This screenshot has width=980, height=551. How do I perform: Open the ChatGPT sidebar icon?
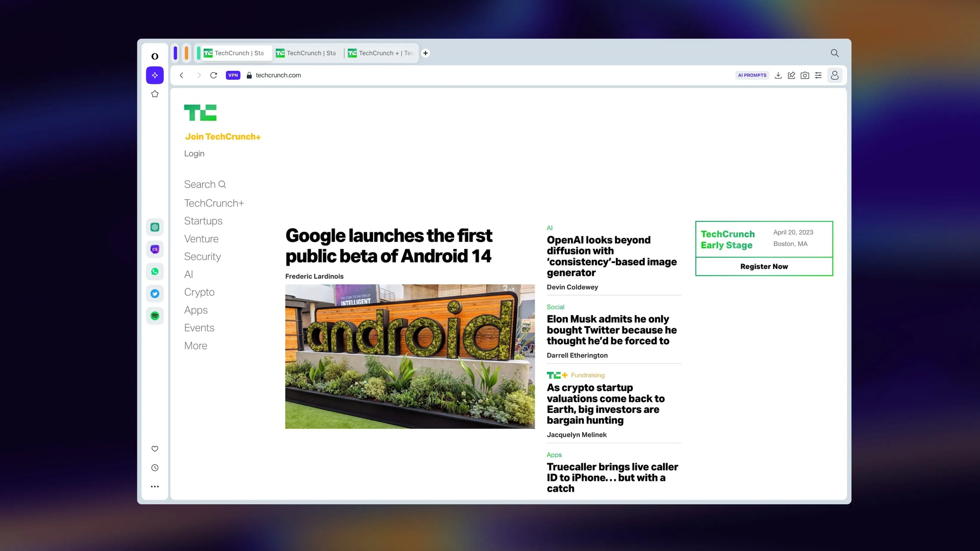coord(155,227)
